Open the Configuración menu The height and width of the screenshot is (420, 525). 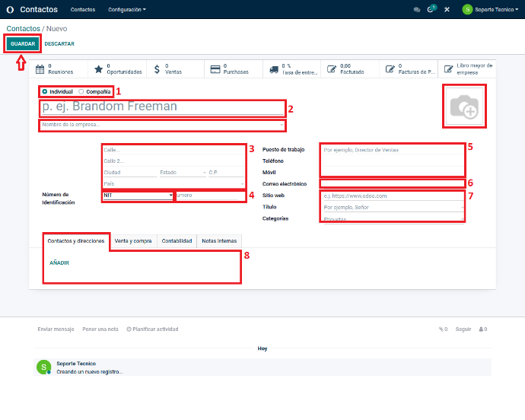pos(126,10)
